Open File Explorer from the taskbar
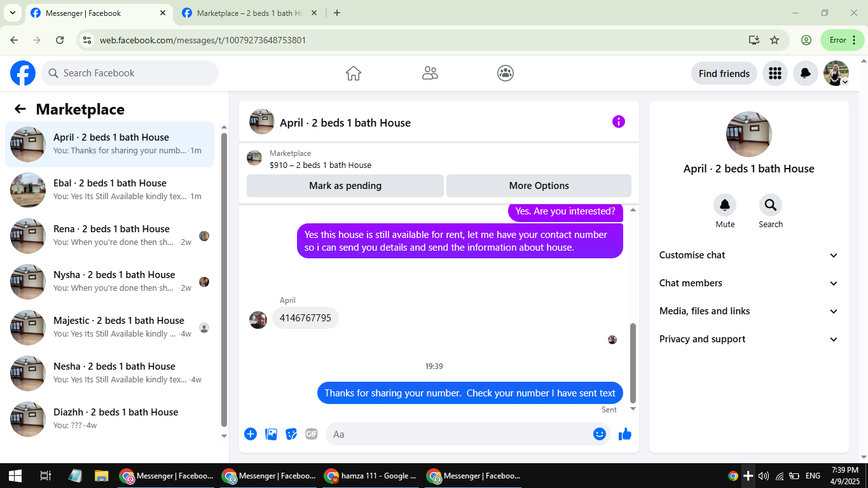868x488 pixels. coord(102,476)
